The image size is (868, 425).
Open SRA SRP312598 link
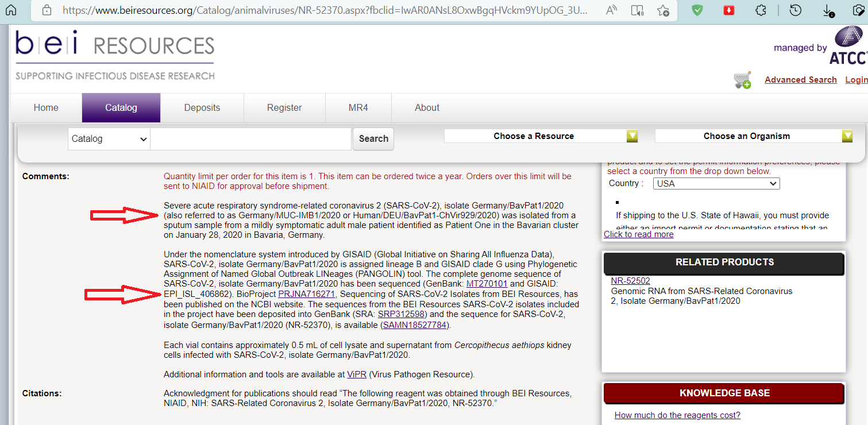tap(401, 315)
